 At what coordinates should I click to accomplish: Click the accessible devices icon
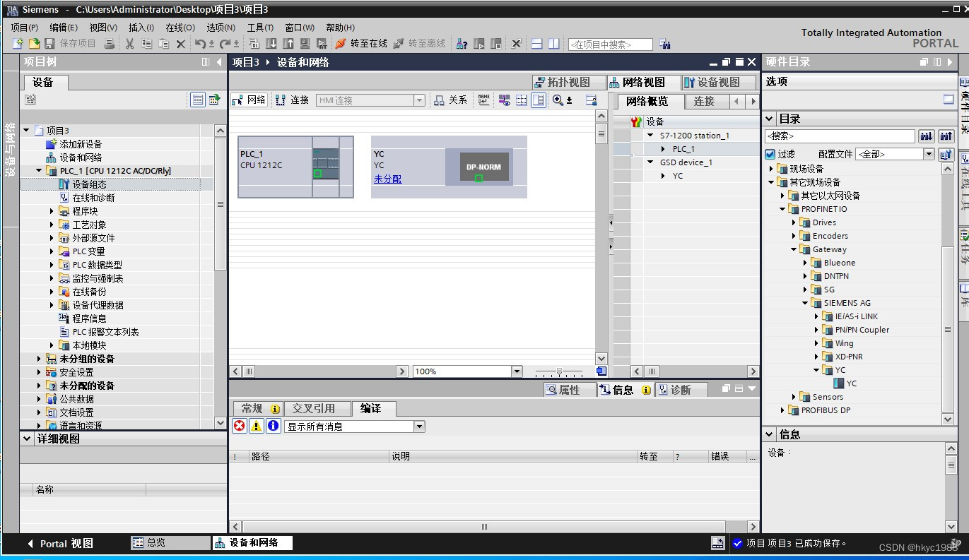[x=462, y=44]
